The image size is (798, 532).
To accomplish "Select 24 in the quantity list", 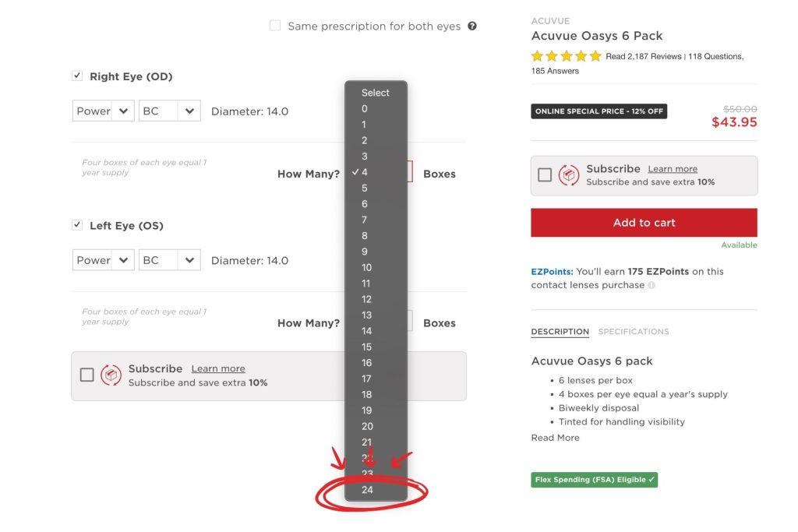I will 367,490.
